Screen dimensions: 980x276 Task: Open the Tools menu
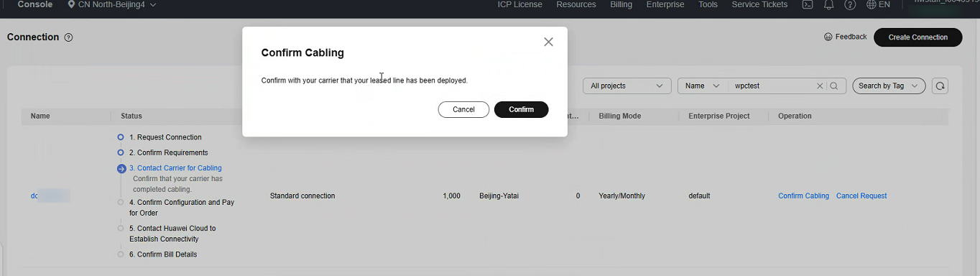(x=708, y=4)
